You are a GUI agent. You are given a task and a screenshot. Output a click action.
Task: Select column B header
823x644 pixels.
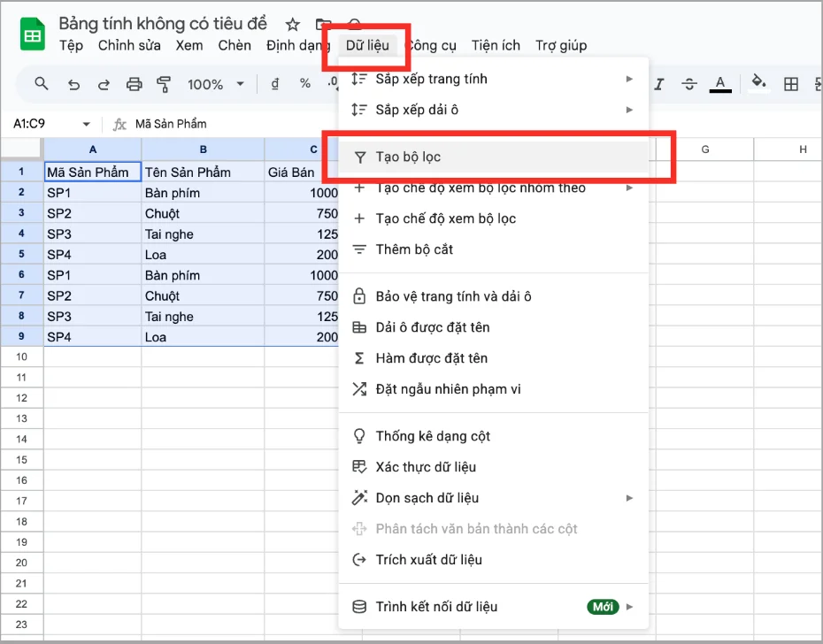point(204,149)
